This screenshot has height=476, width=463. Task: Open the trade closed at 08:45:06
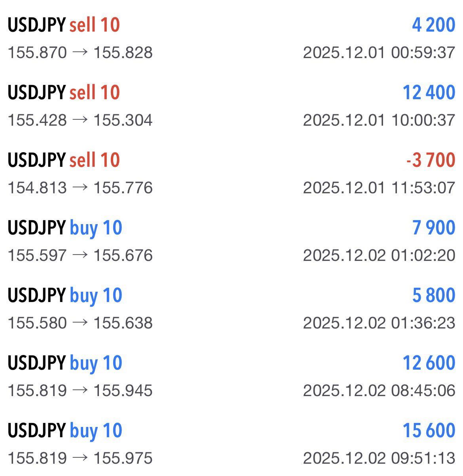click(379, 391)
